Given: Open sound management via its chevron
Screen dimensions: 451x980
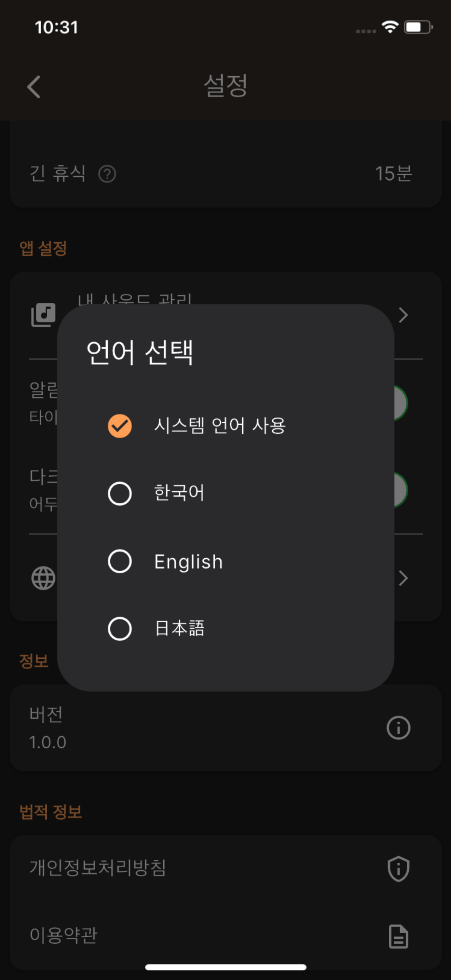Looking at the screenshot, I should [x=403, y=315].
